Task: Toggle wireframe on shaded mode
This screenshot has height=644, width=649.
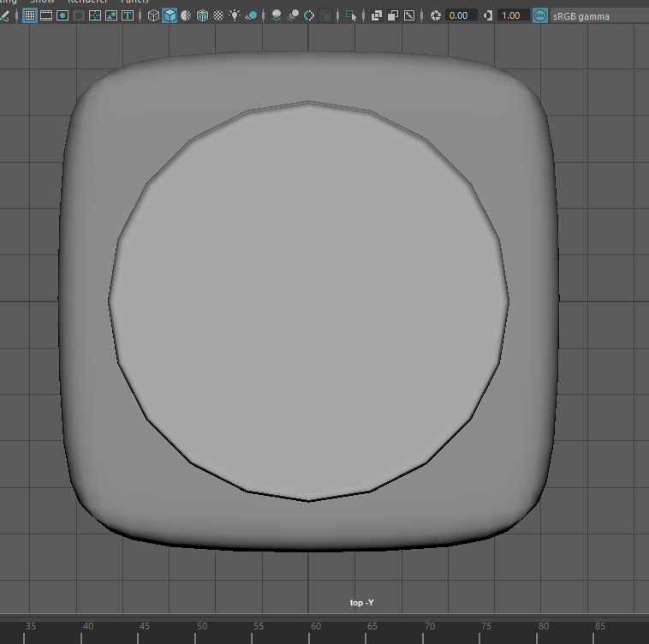Action: coord(202,15)
